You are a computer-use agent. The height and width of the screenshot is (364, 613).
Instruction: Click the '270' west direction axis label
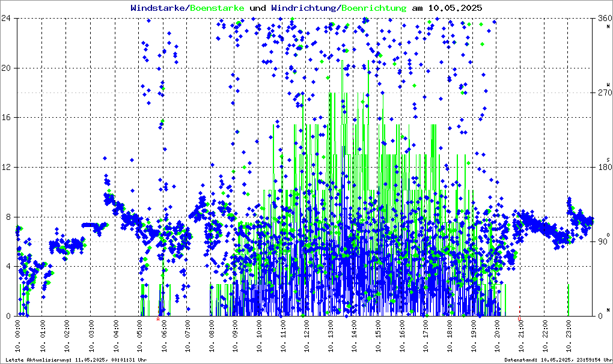tap(604, 93)
